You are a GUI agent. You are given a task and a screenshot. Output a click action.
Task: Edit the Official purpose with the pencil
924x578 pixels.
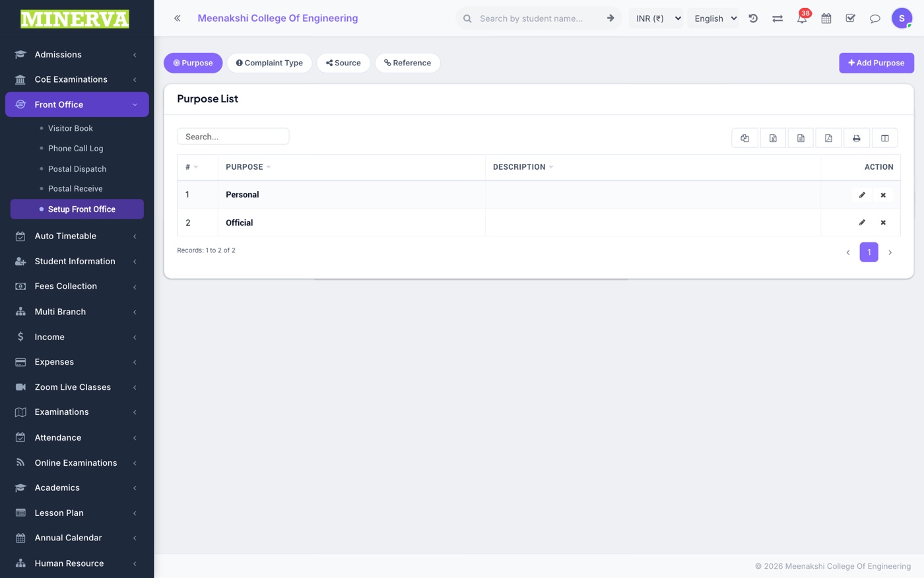(862, 223)
